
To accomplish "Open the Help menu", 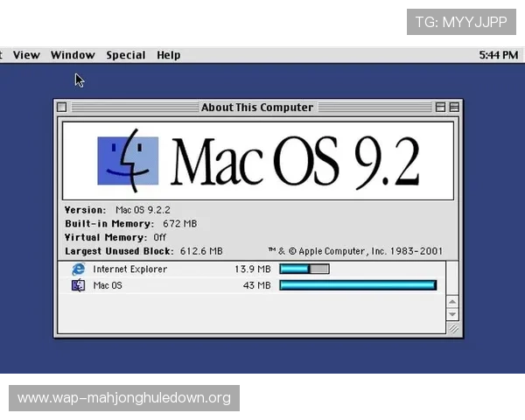I will [168, 55].
